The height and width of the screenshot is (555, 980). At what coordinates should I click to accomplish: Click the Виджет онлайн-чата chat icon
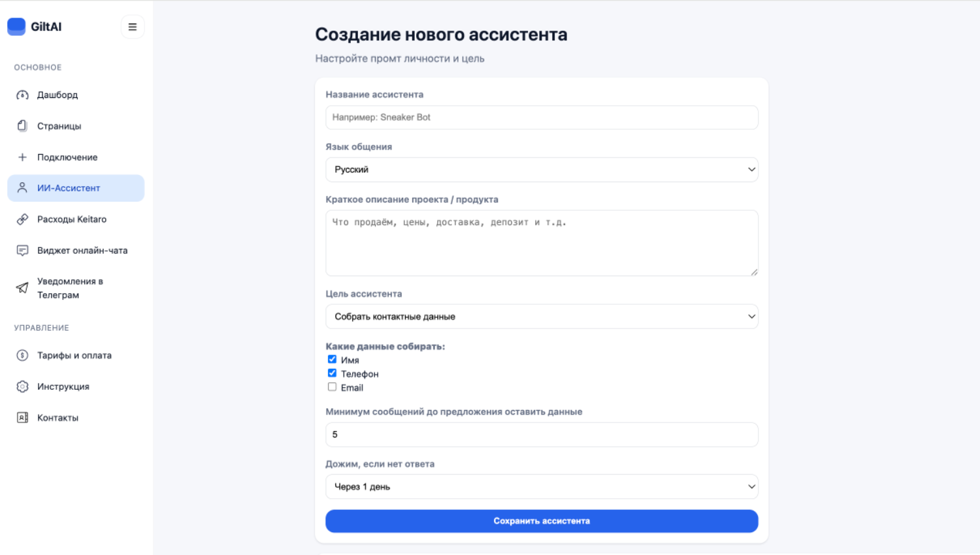click(22, 251)
